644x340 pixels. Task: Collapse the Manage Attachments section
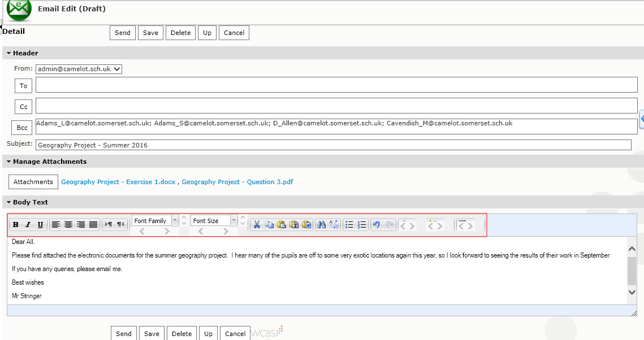tap(9, 162)
